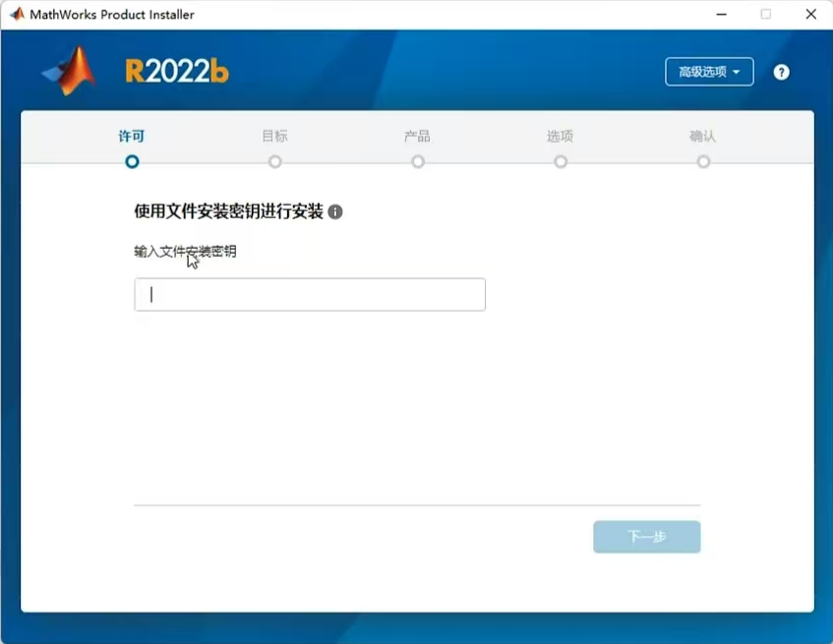Image resolution: width=833 pixels, height=644 pixels.
Task: Click the 产品 step circle marker
Action: coord(418,161)
